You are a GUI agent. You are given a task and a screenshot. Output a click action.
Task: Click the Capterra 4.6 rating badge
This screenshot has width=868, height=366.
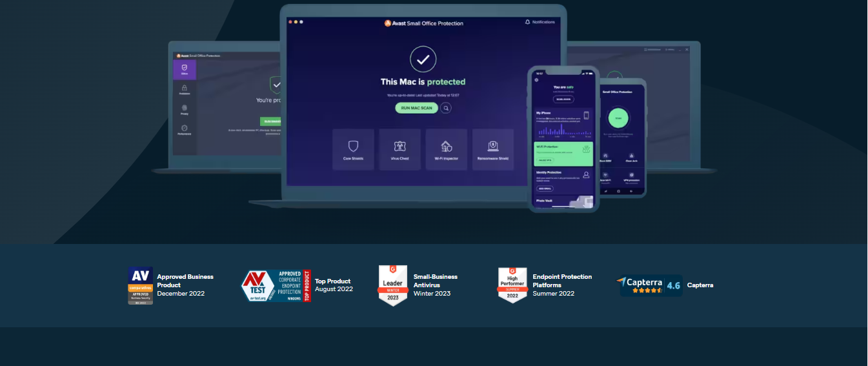[x=649, y=285]
